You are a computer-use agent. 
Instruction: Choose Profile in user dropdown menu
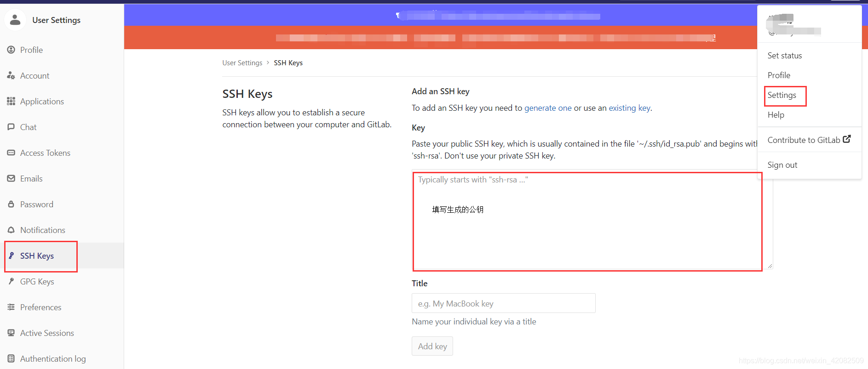(x=779, y=75)
